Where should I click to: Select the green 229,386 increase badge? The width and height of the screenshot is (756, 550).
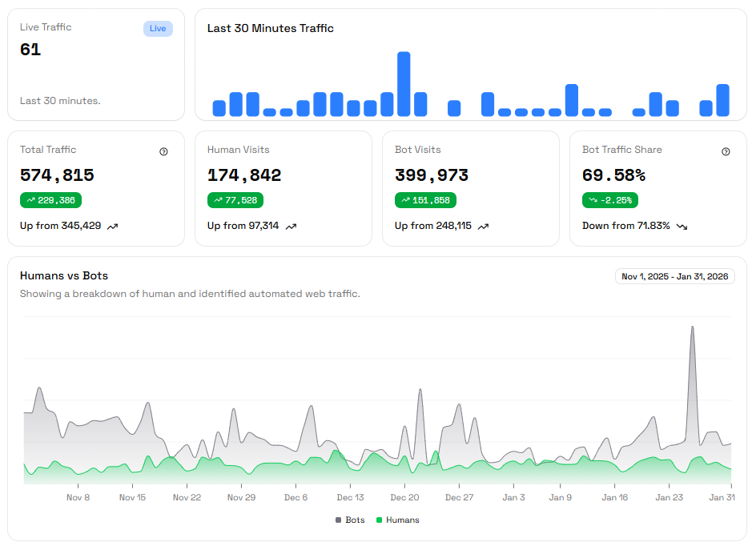coord(50,200)
